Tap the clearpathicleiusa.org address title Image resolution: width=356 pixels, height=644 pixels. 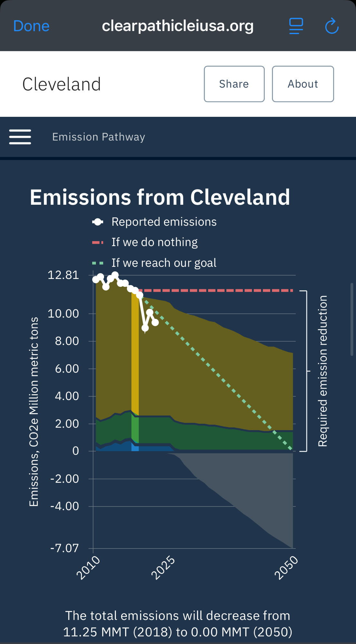[x=178, y=26]
